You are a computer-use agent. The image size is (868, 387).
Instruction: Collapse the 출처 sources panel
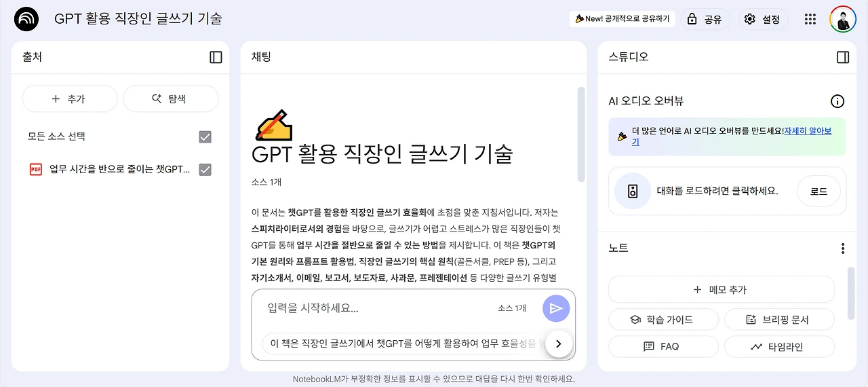216,57
